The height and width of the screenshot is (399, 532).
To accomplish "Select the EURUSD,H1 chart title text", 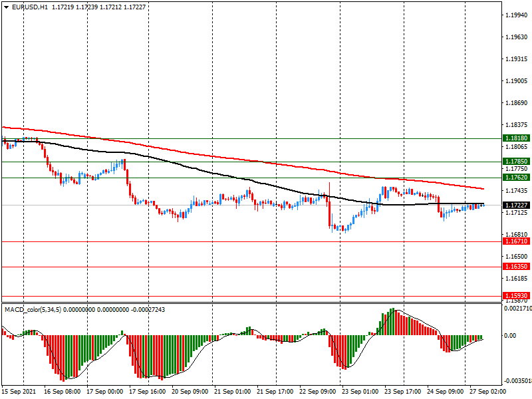I will pyautogui.click(x=30, y=7).
